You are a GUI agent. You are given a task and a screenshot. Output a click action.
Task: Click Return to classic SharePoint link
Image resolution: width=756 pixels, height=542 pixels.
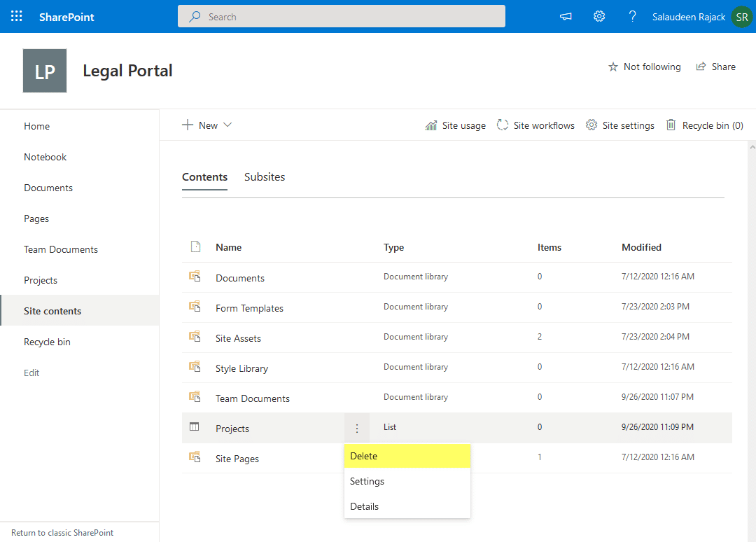62,532
